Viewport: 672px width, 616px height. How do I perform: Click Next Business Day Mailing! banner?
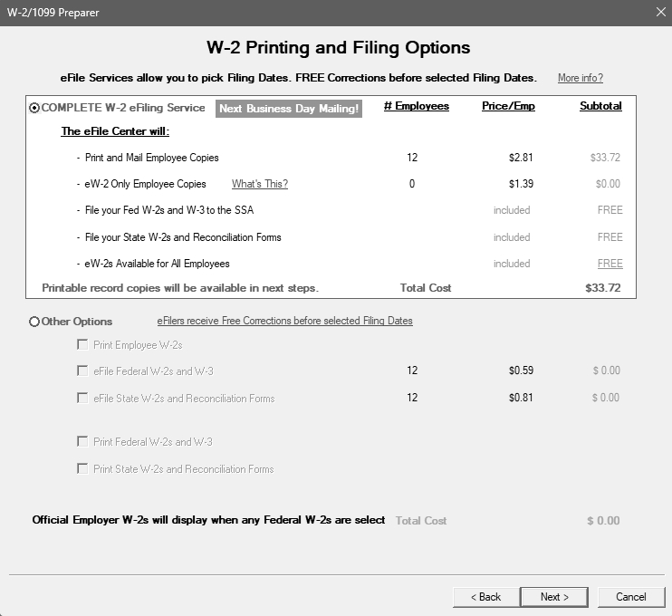click(x=289, y=109)
